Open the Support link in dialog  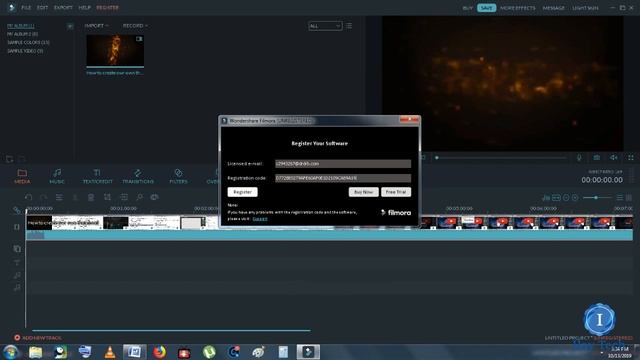(260, 219)
